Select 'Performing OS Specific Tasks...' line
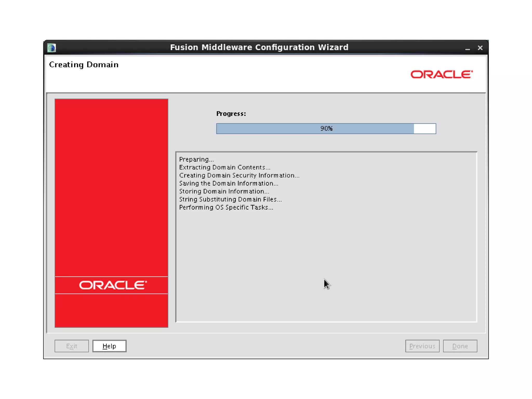532x399 pixels. pos(226,207)
